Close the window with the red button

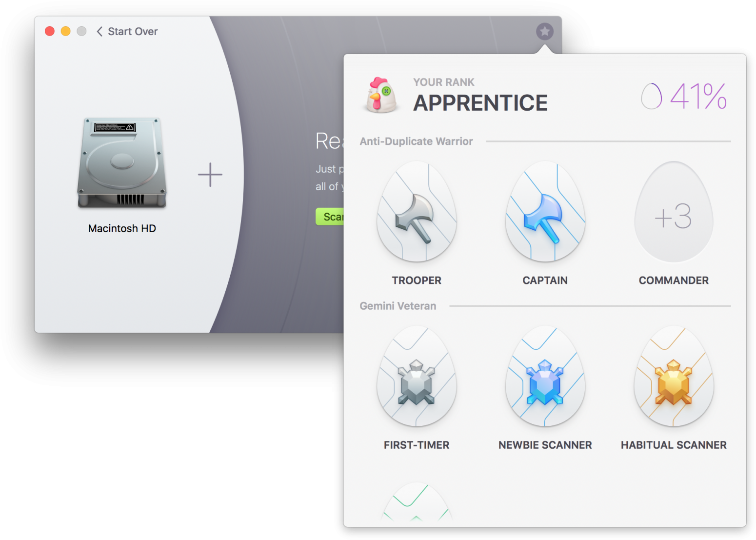coord(50,31)
